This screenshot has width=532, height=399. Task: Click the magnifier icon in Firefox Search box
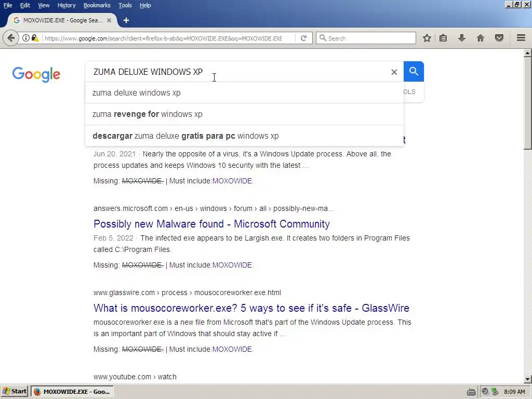pos(323,38)
